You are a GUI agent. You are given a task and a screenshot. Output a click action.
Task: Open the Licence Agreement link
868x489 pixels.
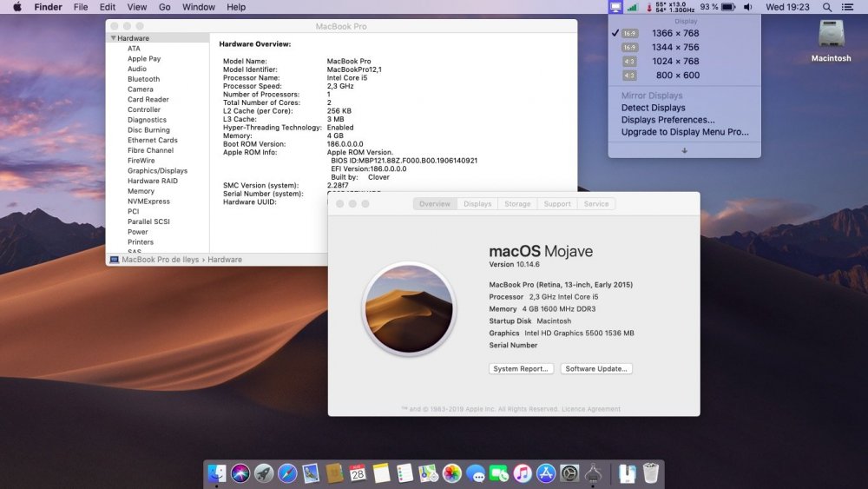tap(590, 409)
